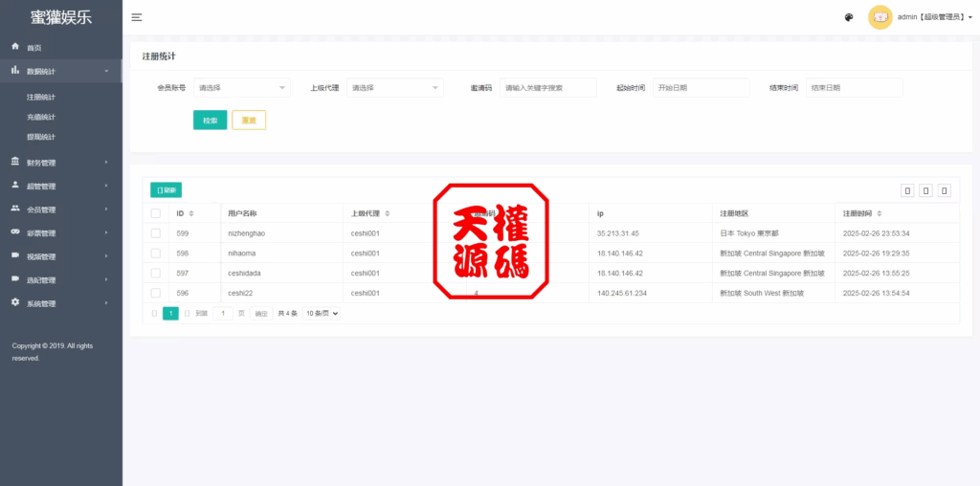This screenshot has height=486, width=980.
Task: Click the 注册地区 column header
Action: point(734,213)
